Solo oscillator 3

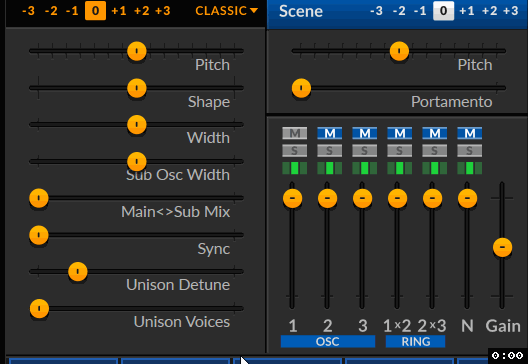365,151
